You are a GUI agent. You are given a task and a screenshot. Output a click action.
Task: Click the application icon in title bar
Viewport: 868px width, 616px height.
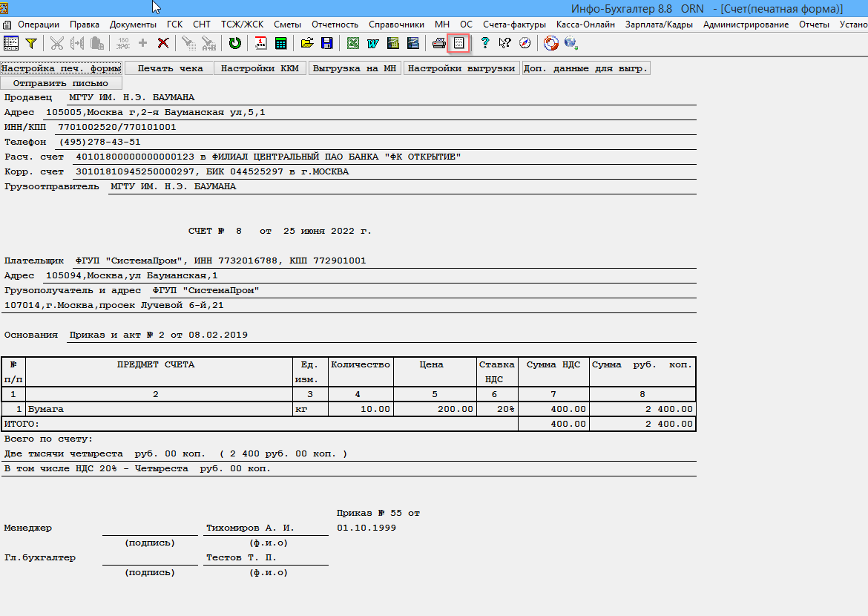click(4, 7)
